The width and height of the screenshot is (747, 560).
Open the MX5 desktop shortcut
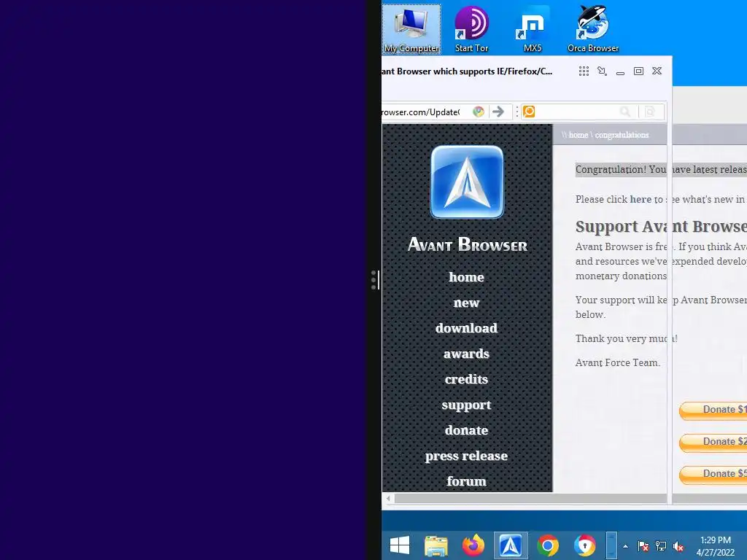tap(532, 29)
